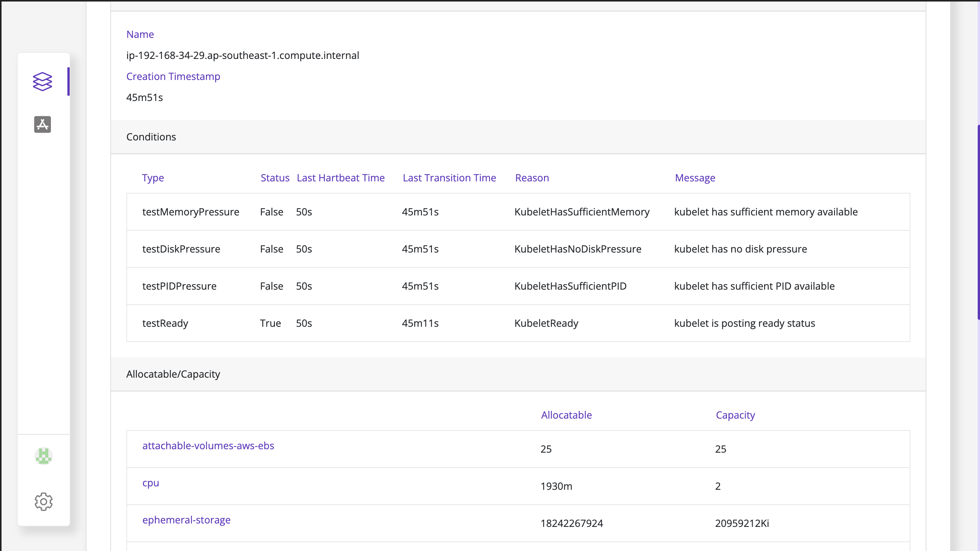980x551 pixels.
Task: Open the settings gear icon
Action: coord(43,502)
